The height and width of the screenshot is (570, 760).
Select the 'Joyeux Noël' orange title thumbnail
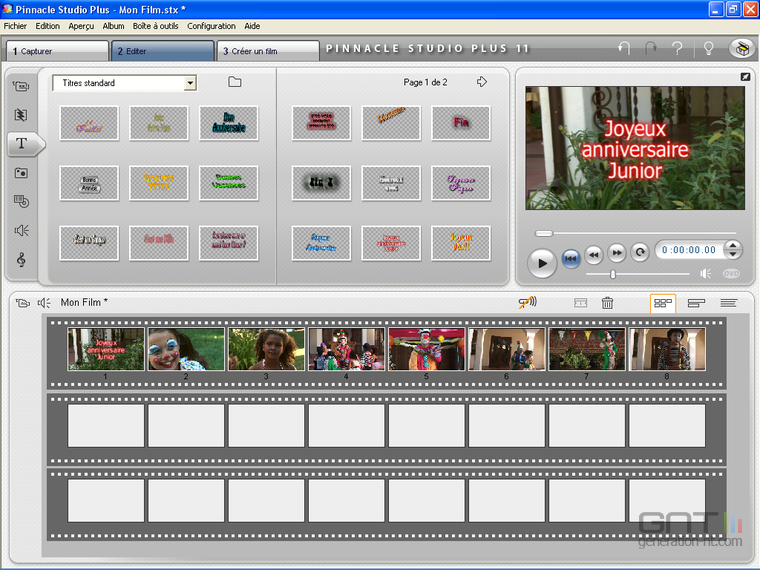(460, 243)
